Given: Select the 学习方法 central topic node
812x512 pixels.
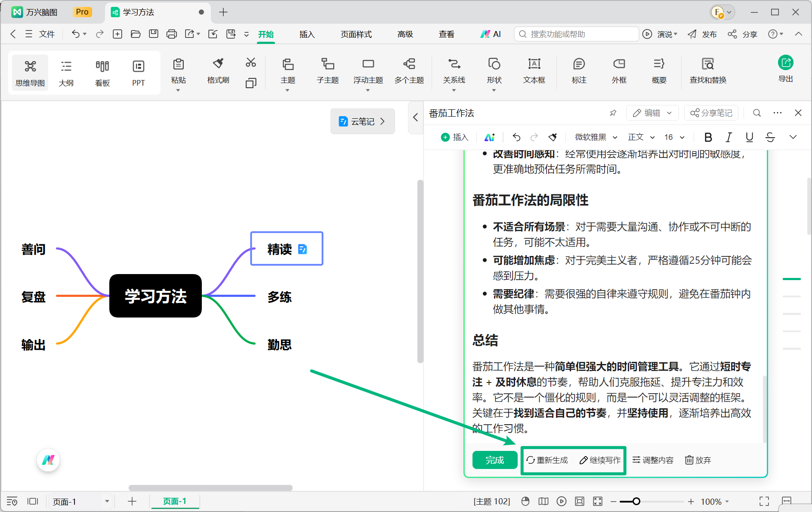Looking at the screenshot, I should click(155, 296).
